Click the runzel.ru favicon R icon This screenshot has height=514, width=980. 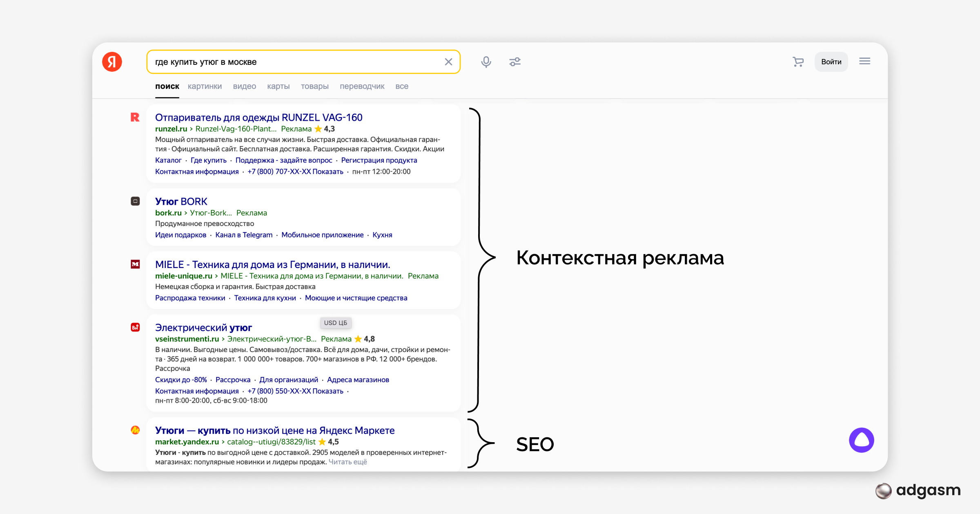pyautogui.click(x=135, y=117)
